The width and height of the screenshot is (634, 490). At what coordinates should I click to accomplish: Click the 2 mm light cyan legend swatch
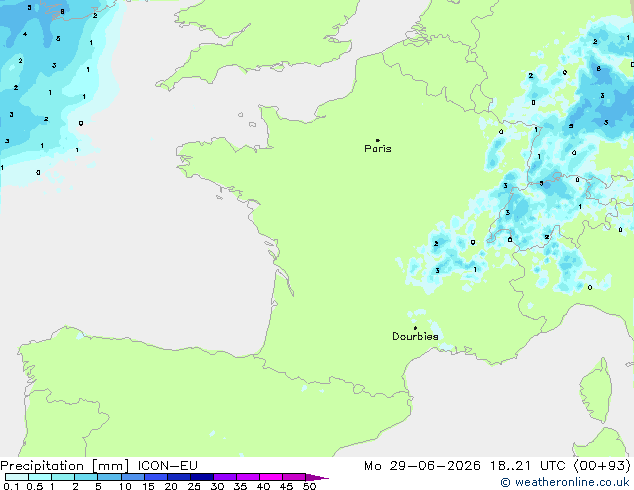pos(86,477)
